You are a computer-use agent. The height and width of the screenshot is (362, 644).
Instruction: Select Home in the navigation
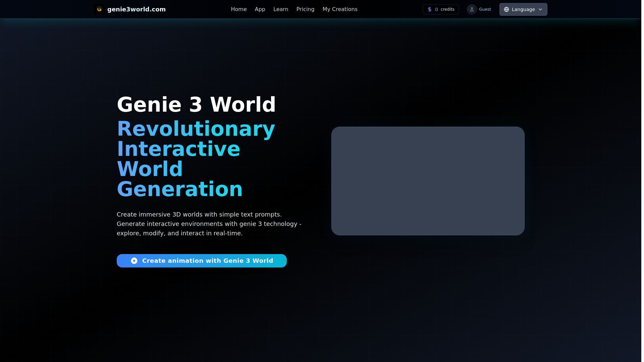click(x=238, y=9)
